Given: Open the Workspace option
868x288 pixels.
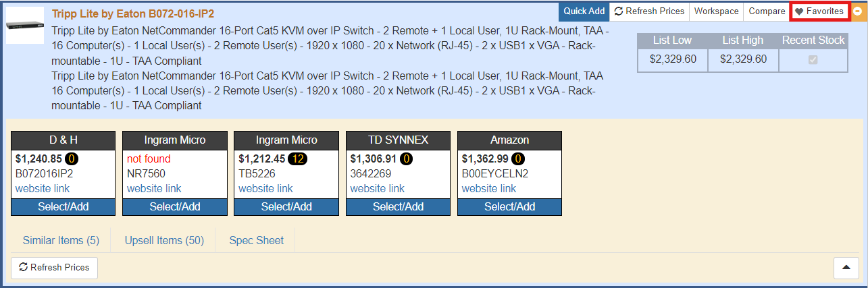Looking at the screenshot, I should (x=716, y=11).
